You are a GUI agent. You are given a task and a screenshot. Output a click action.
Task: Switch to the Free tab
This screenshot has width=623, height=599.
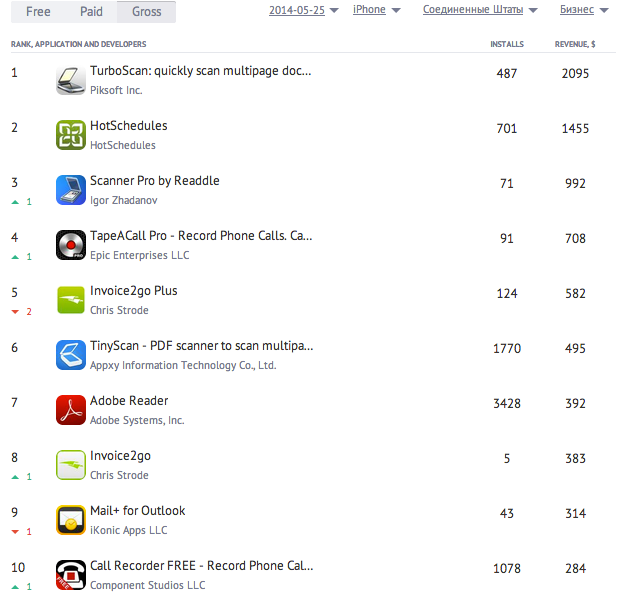[x=38, y=12]
